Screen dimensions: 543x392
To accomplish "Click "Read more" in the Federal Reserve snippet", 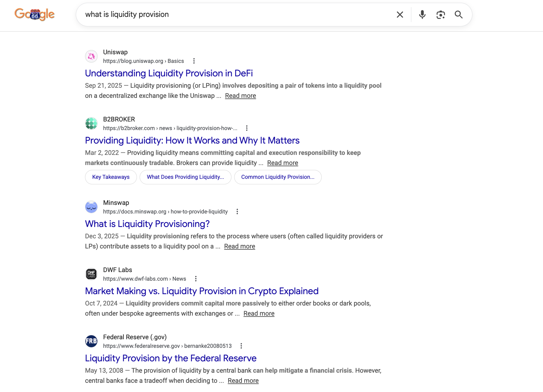I will [243, 381].
